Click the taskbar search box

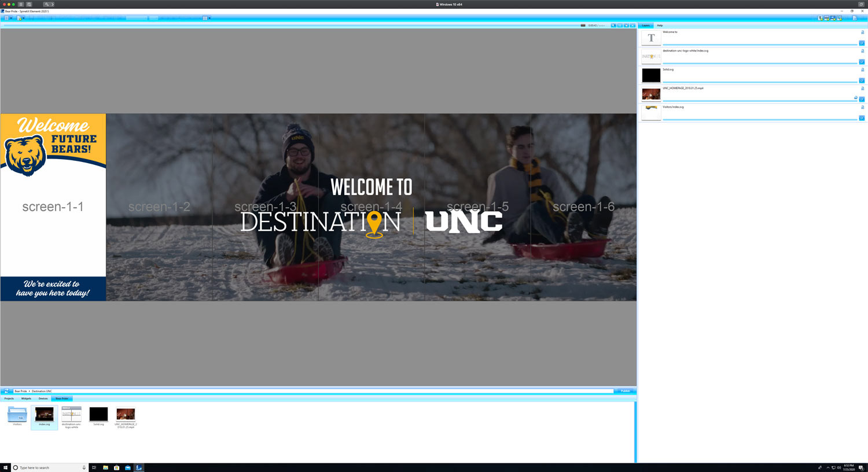50,467
